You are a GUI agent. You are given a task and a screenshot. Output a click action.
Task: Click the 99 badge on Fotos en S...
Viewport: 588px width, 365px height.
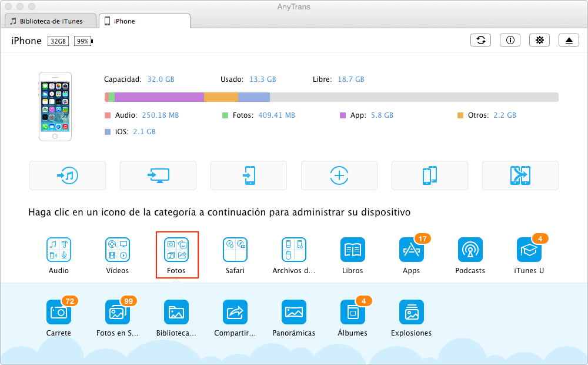[x=129, y=301]
